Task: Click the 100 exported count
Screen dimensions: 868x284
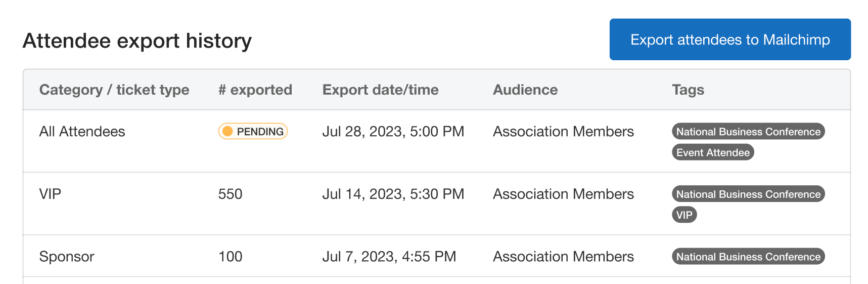Action: (x=230, y=257)
